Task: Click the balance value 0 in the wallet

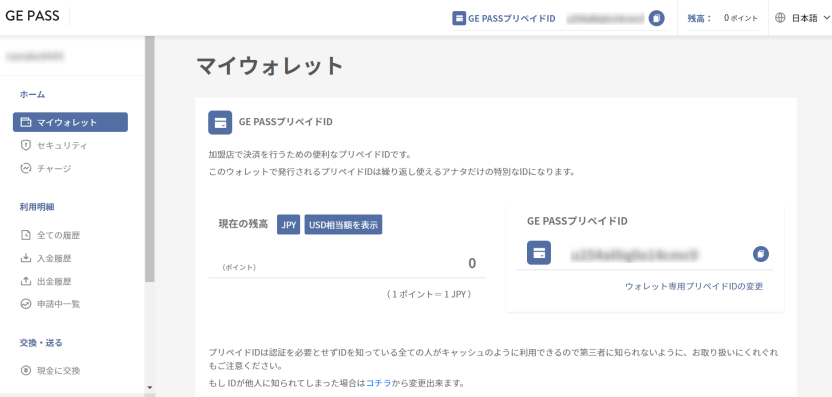Action: (472, 263)
